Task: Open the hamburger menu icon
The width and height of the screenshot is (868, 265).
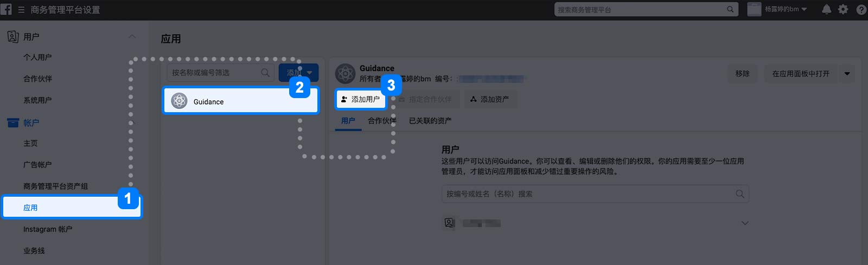Action: pyautogui.click(x=21, y=10)
